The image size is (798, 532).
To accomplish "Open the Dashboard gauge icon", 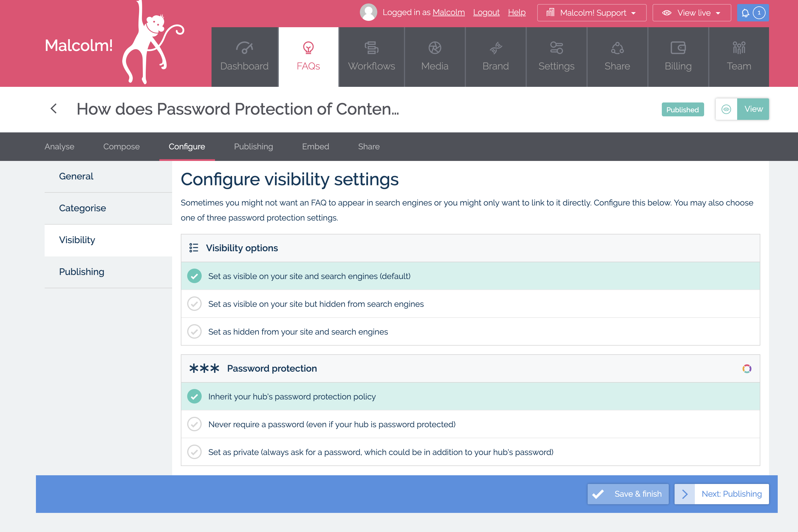I will click(x=244, y=48).
